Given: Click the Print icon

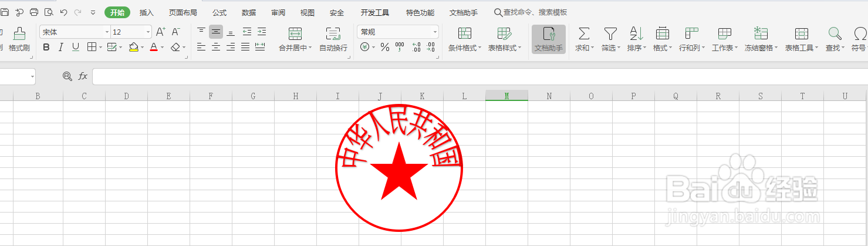Looking at the screenshot, I should click(34, 12).
